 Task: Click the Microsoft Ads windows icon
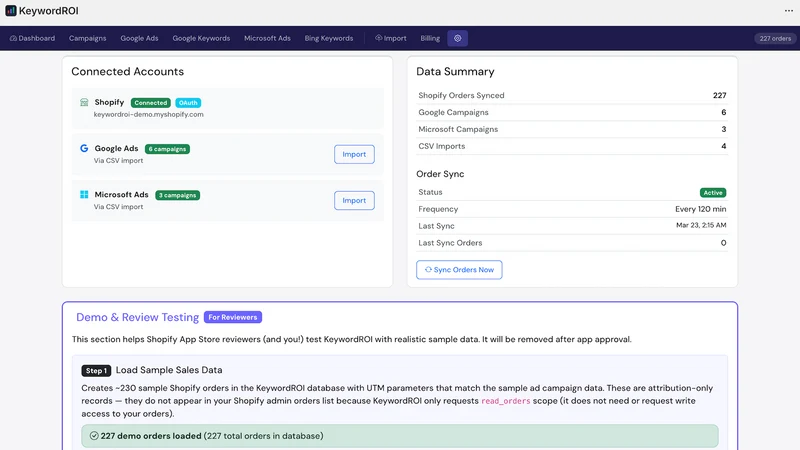84,194
